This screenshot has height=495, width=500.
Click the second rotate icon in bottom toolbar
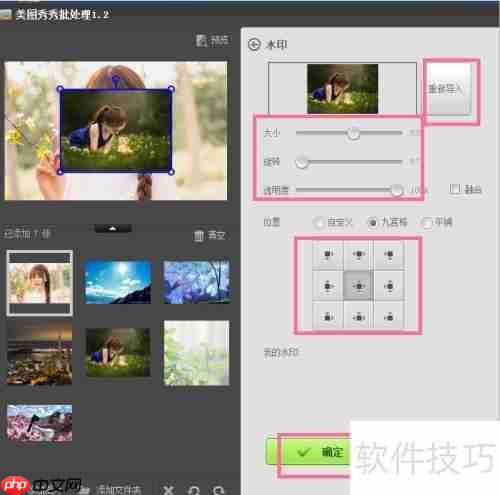pos(219,490)
